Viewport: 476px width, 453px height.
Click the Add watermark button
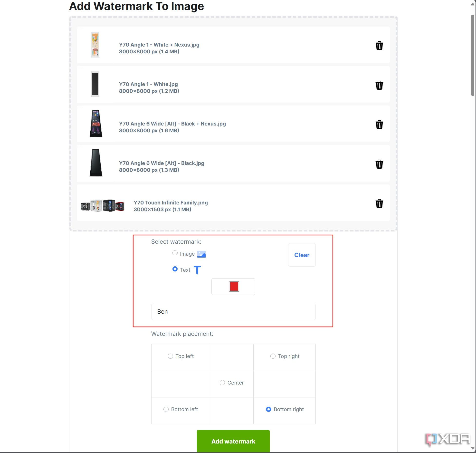point(233,441)
